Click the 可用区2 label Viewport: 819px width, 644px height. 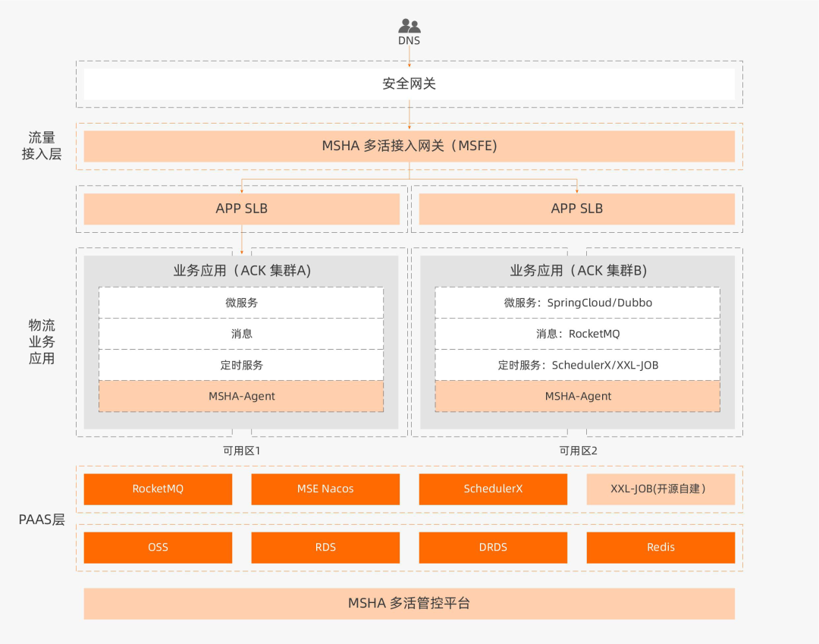pos(578,451)
